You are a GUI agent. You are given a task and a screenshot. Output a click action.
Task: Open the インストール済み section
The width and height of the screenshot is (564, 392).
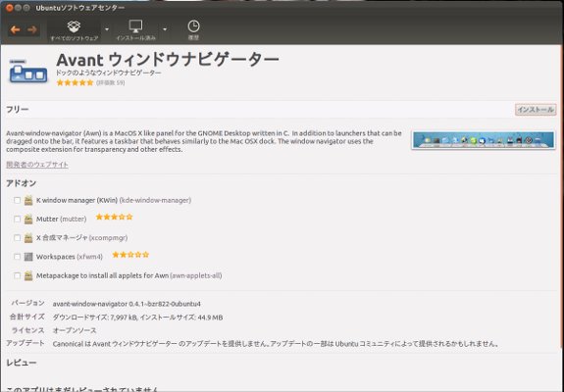(x=135, y=30)
